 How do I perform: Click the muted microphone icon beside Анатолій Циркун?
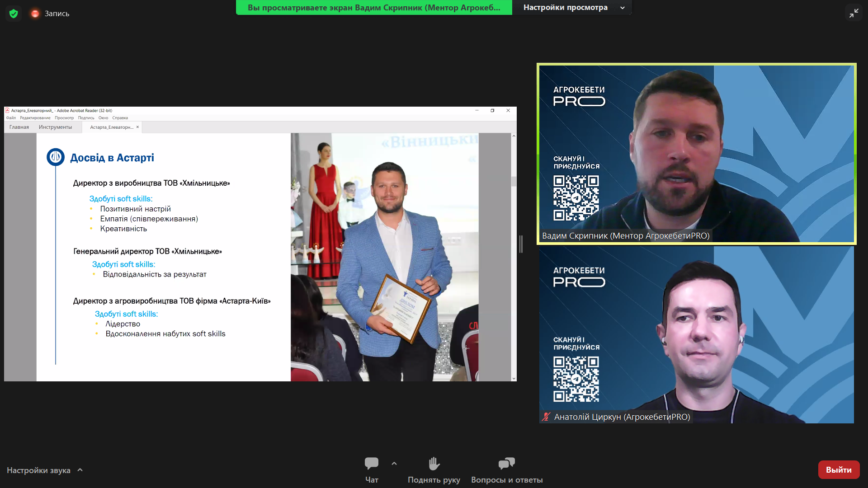pyautogui.click(x=546, y=417)
